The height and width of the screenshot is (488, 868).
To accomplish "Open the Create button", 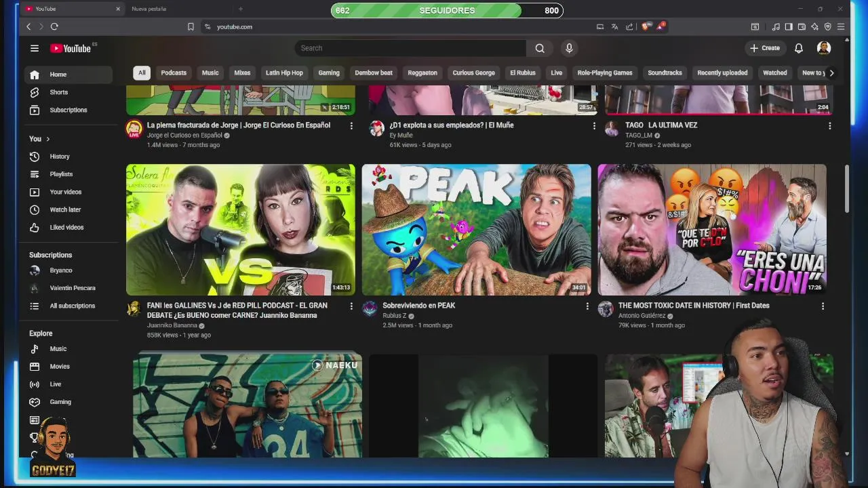I will tap(765, 48).
